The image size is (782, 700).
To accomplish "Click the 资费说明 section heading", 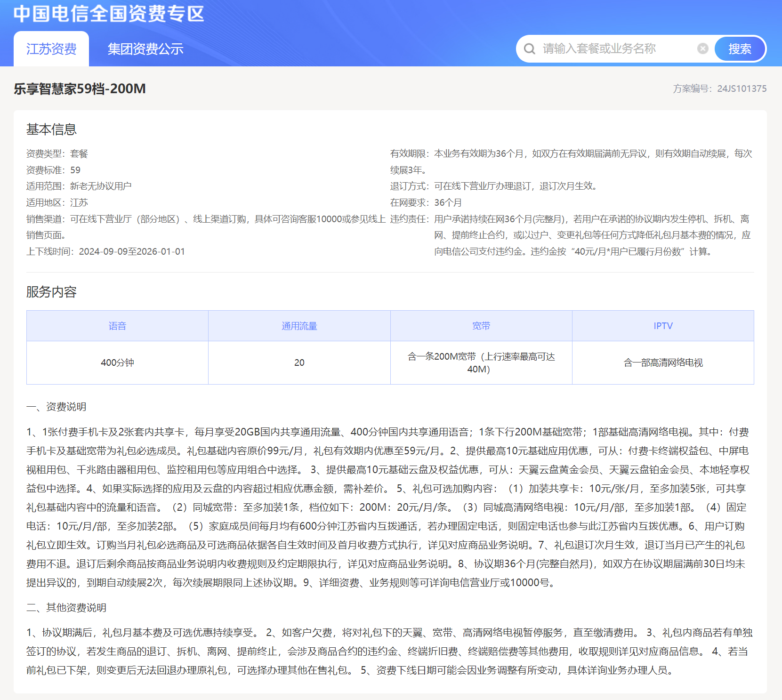I will [56, 406].
